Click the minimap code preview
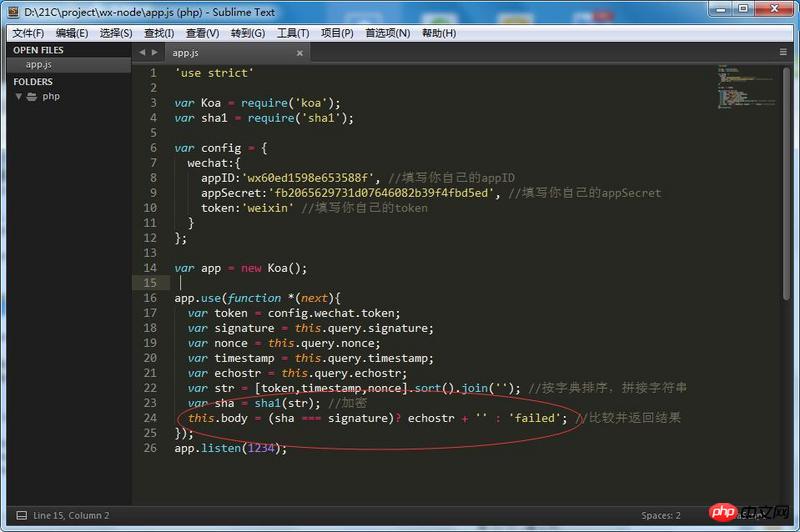Viewport: 800px width, 532px height. [746, 87]
